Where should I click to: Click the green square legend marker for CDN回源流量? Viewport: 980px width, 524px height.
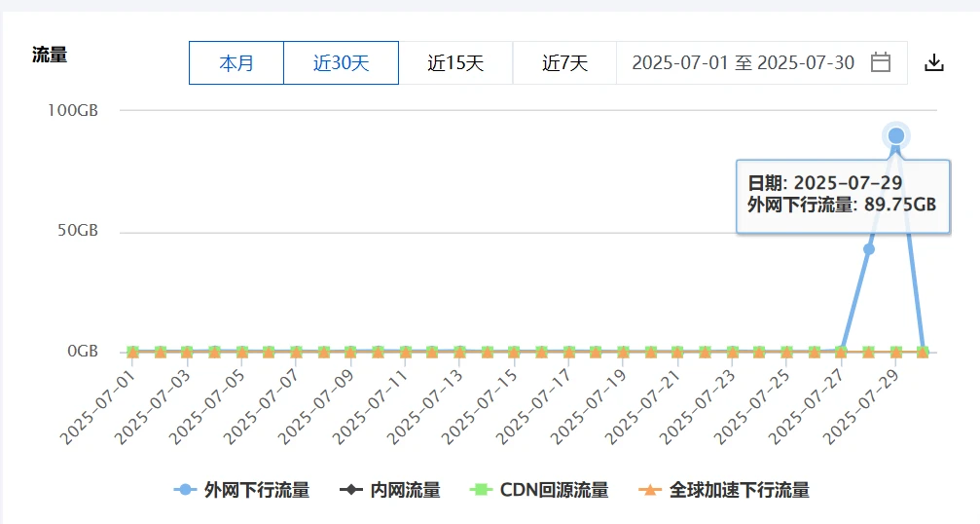pyautogui.click(x=478, y=490)
